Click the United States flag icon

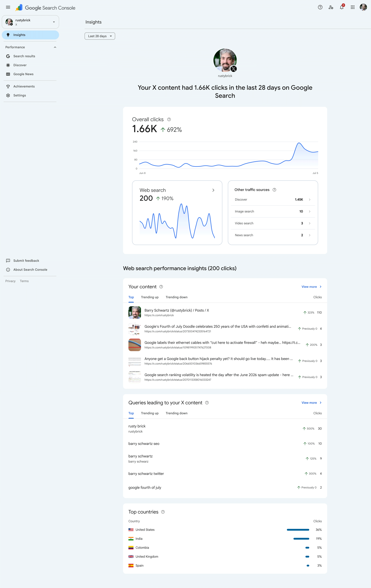tap(131, 530)
